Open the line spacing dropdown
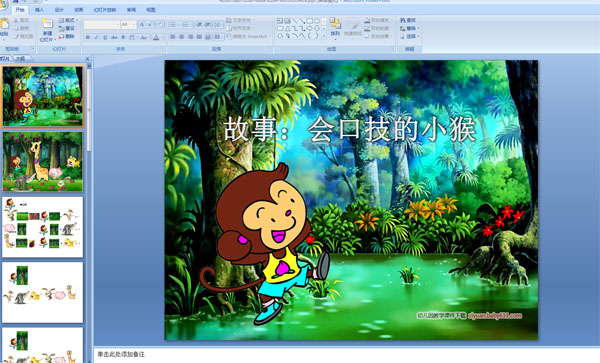The height and width of the screenshot is (363, 600). (218, 24)
